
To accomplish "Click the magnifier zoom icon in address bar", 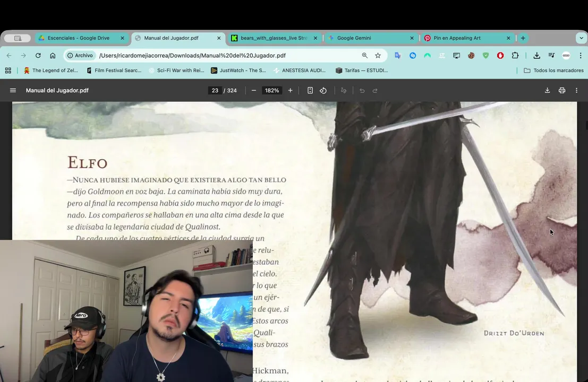I will [364, 55].
